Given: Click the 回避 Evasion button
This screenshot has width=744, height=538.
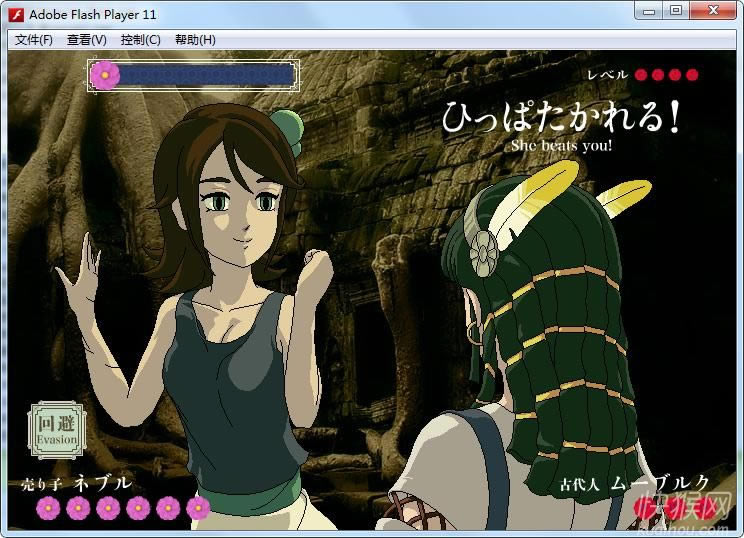Looking at the screenshot, I should [56, 430].
